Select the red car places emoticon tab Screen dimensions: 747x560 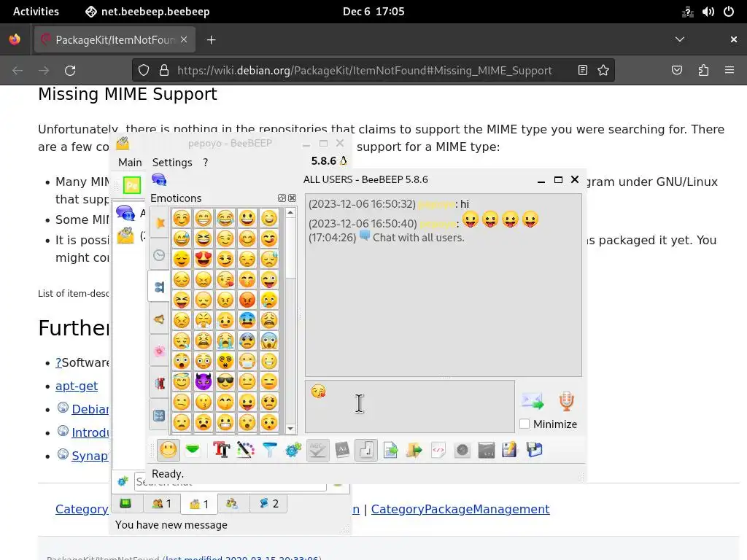click(159, 384)
